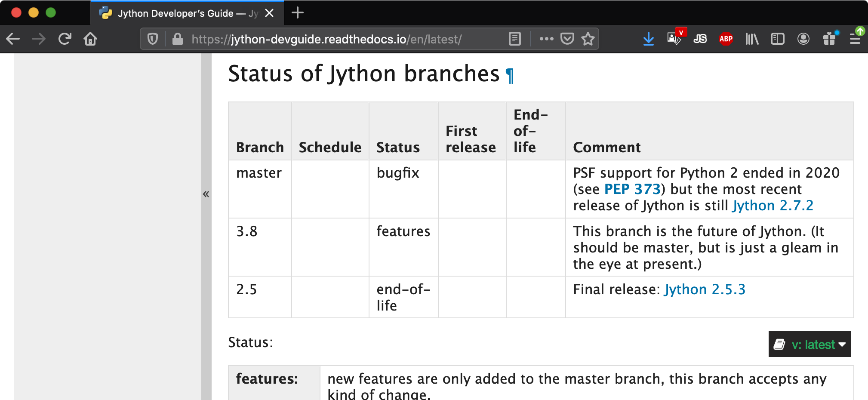Click the JS extension icon

coord(700,39)
